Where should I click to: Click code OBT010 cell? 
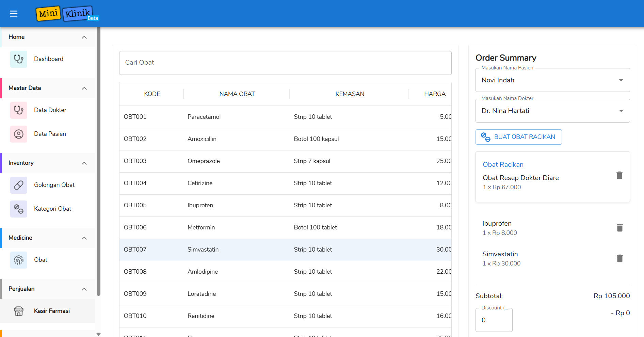pyautogui.click(x=135, y=316)
